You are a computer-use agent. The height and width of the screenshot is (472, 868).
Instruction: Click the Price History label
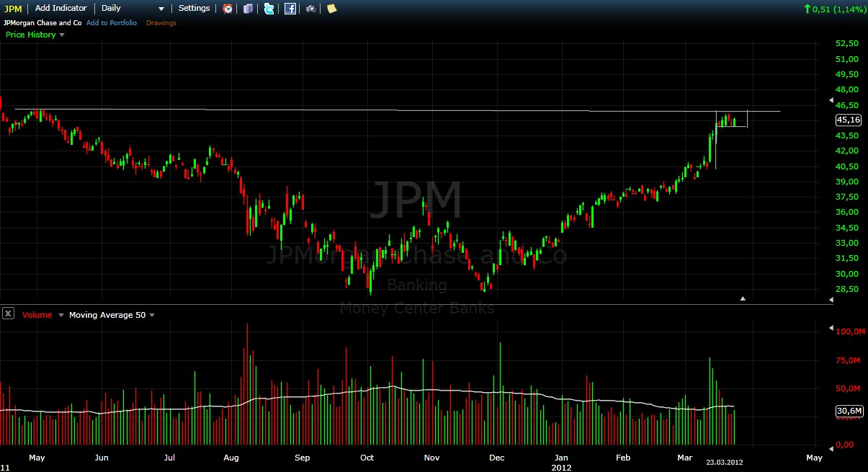(31, 35)
